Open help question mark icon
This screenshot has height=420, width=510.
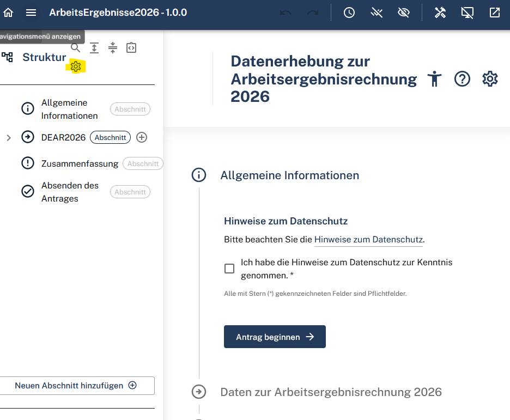pyautogui.click(x=462, y=79)
